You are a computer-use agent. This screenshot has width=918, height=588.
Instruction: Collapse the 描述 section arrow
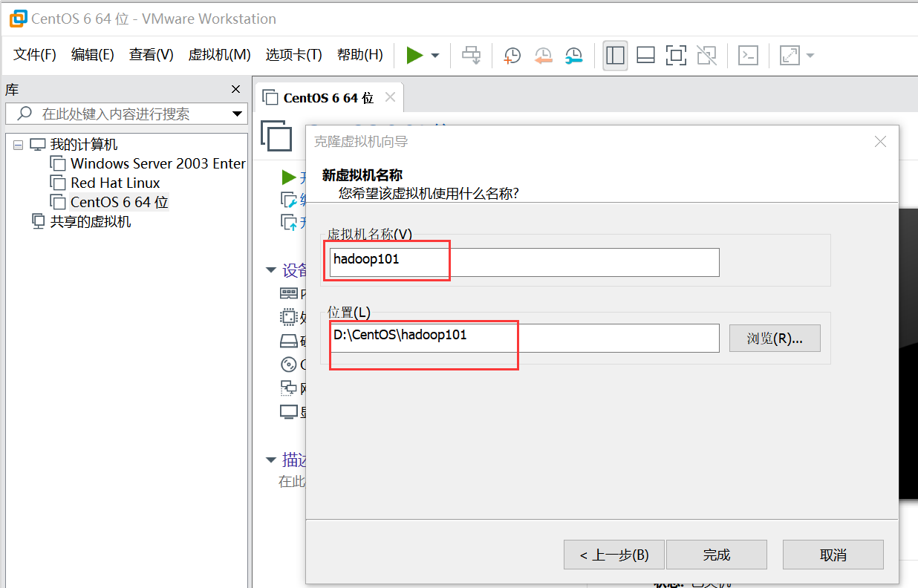tap(271, 460)
